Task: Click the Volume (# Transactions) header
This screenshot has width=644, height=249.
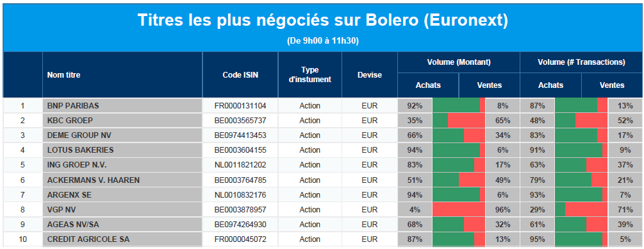Action: point(582,62)
